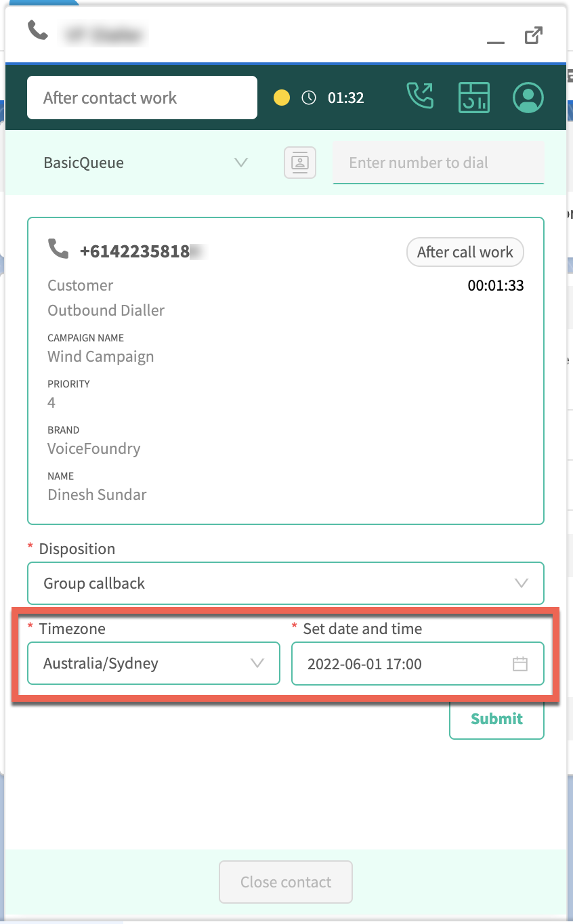Viewport: 573px width, 924px height.
Task: Focus the Enter number to dial field
Action: pos(438,163)
